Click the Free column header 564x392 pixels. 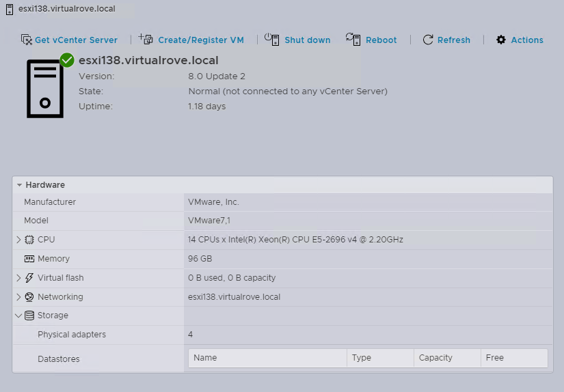click(x=494, y=358)
